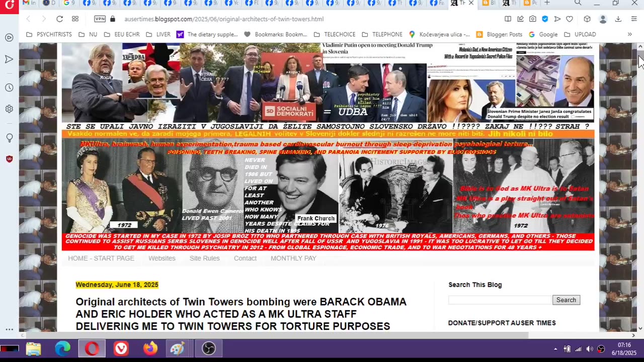Go forward with the forward arrow
644x362 pixels.
tap(44, 19)
